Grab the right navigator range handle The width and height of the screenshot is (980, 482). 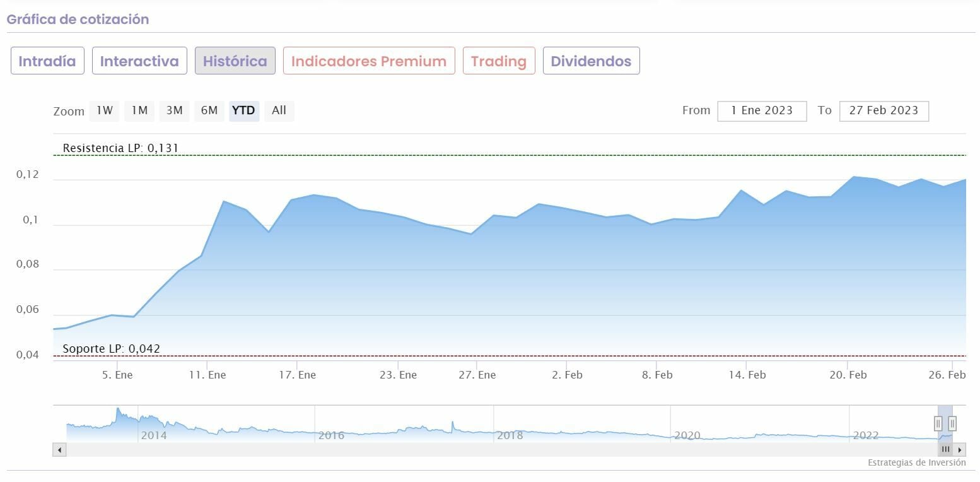point(952,423)
